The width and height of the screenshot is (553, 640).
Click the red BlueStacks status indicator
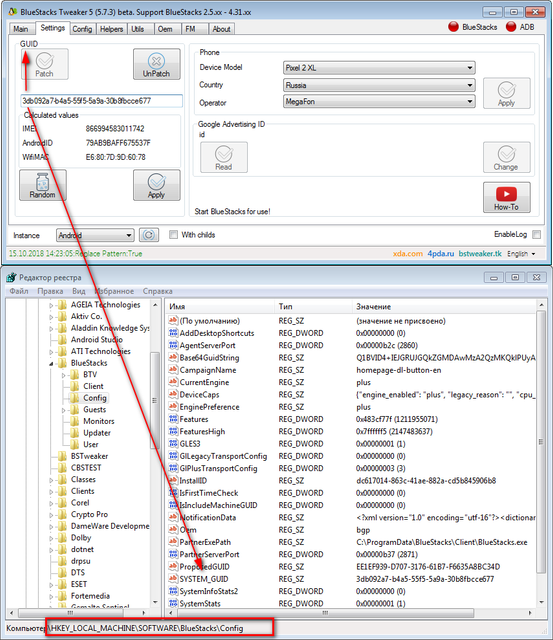pyautogui.click(x=453, y=27)
